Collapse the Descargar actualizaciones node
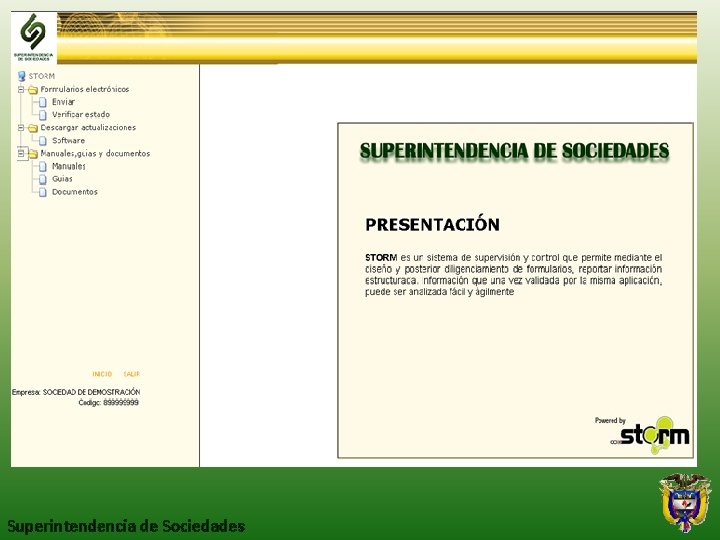This screenshot has width=720, height=540. click(x=21, y=128)
